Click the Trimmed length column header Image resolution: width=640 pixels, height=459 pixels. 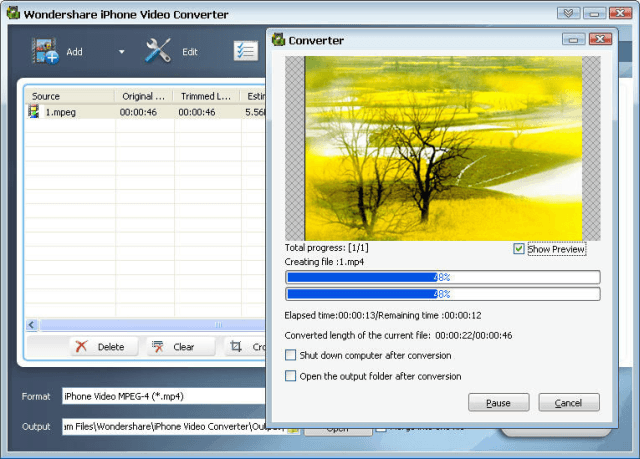pyautogui.click(x=206, y=96)
